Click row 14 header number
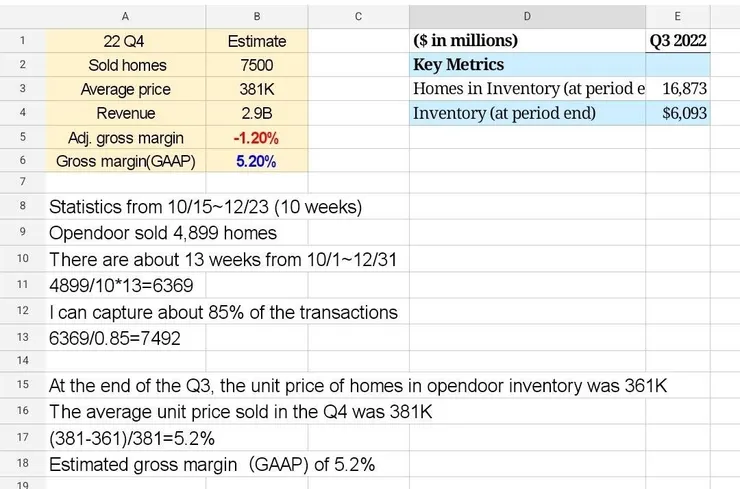740x489 pixels. pyautogui.click(x=22, y=360)
